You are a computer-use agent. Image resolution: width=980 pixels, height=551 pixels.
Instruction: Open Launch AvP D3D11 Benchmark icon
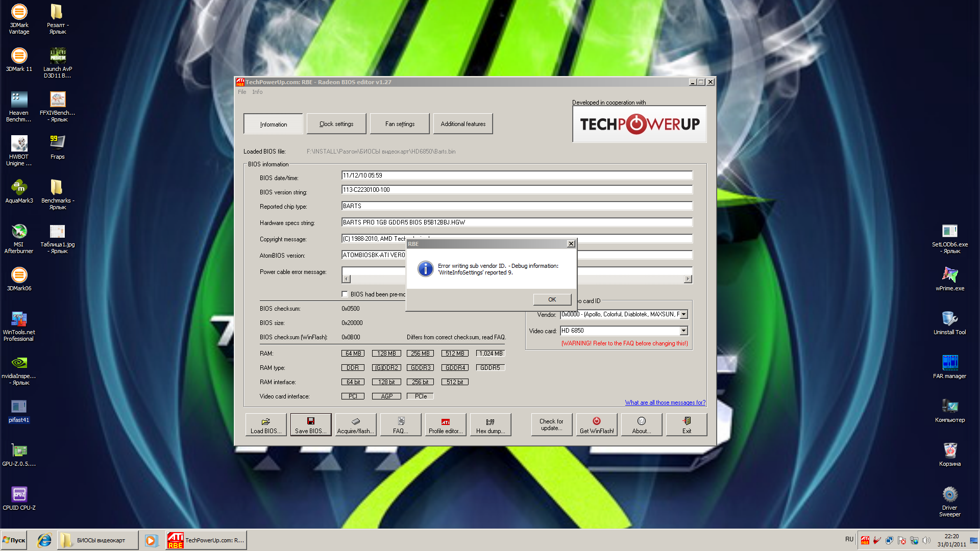pyautogui.click(x=58, y=63)
